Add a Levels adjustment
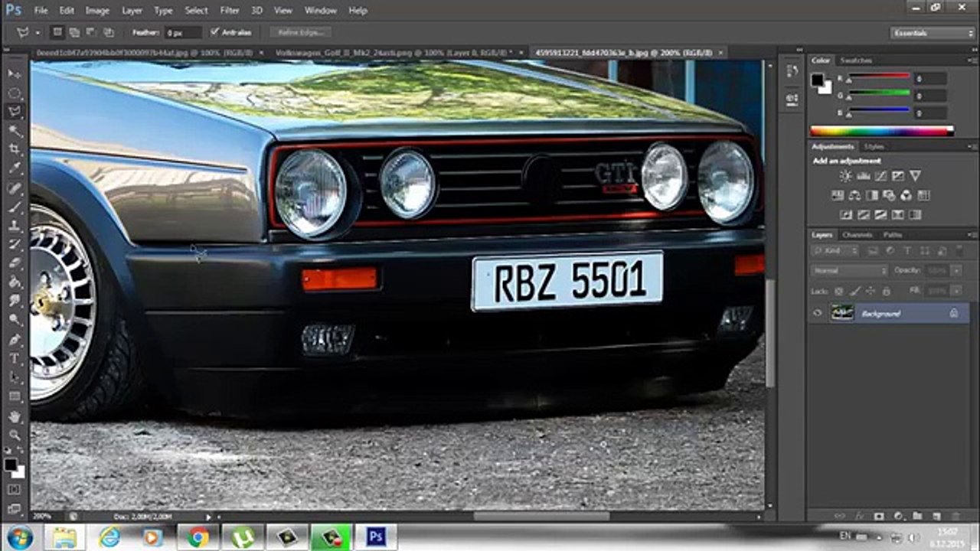980x551 pixels. click(863, 176)
